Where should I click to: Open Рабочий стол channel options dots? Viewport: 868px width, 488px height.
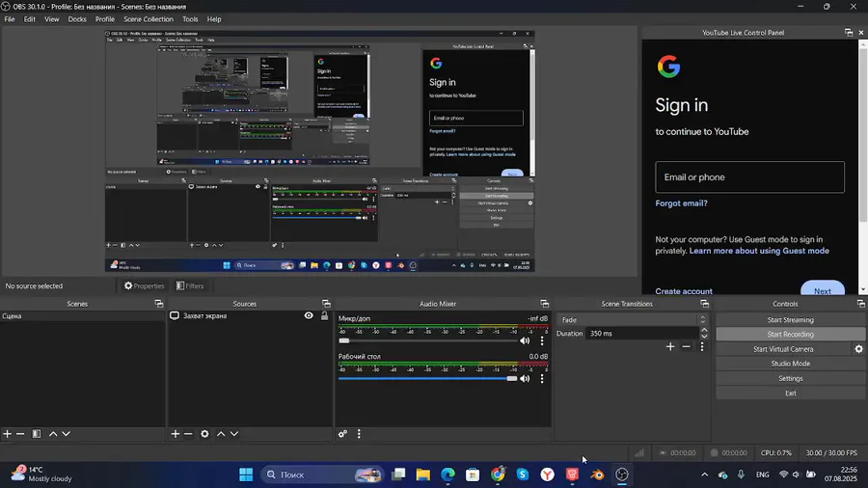click(542, 378)
